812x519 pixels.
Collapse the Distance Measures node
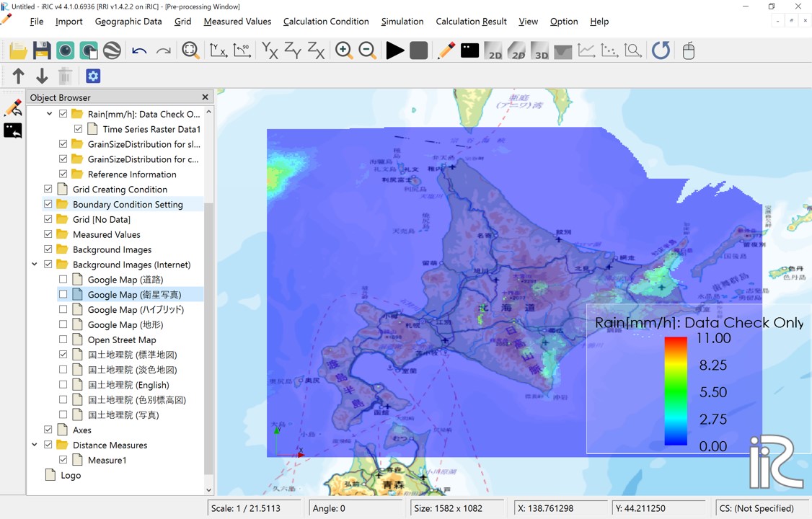[x=34, y=445]
